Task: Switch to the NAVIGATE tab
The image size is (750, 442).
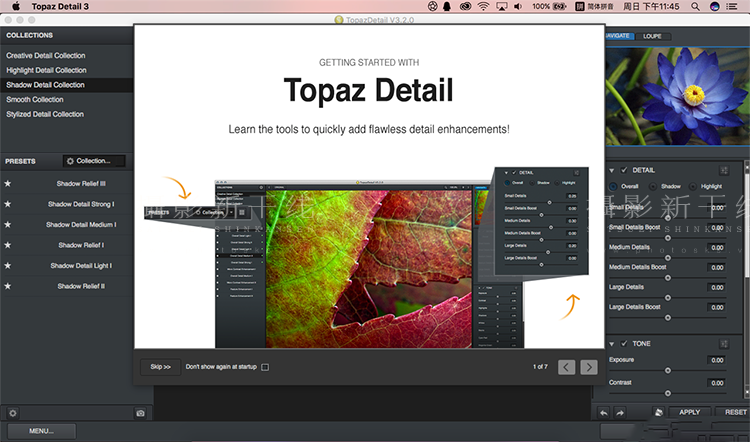Action: tap(619, 36)
